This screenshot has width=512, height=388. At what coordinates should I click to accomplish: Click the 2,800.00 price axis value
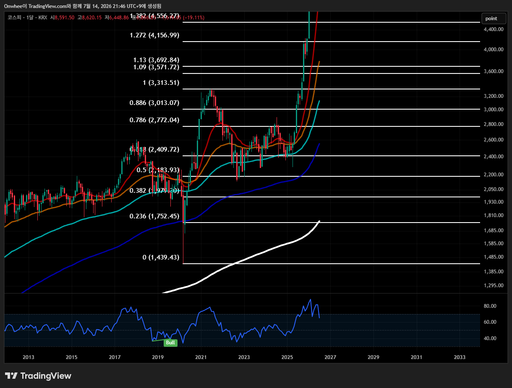(494, 124)
